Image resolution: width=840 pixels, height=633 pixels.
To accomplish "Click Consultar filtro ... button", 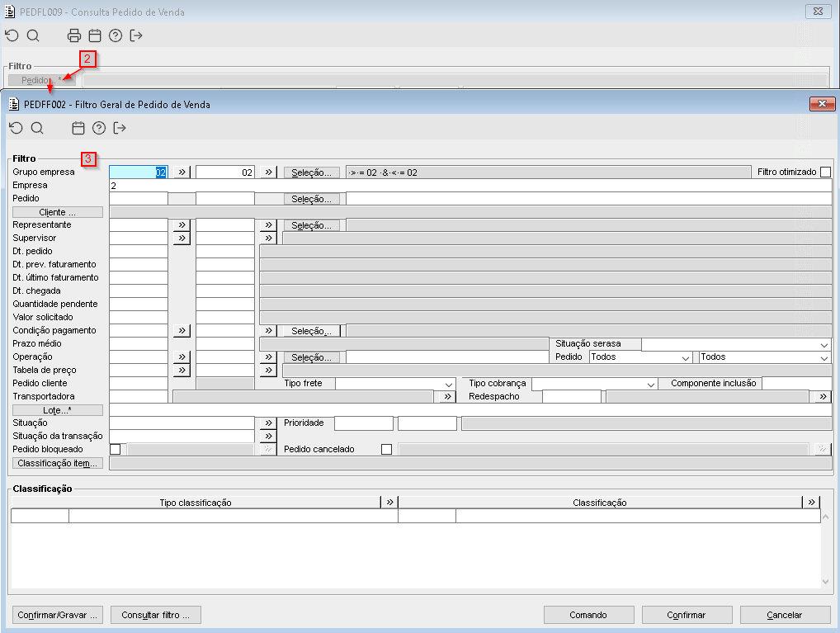I will tap(156, 615).
